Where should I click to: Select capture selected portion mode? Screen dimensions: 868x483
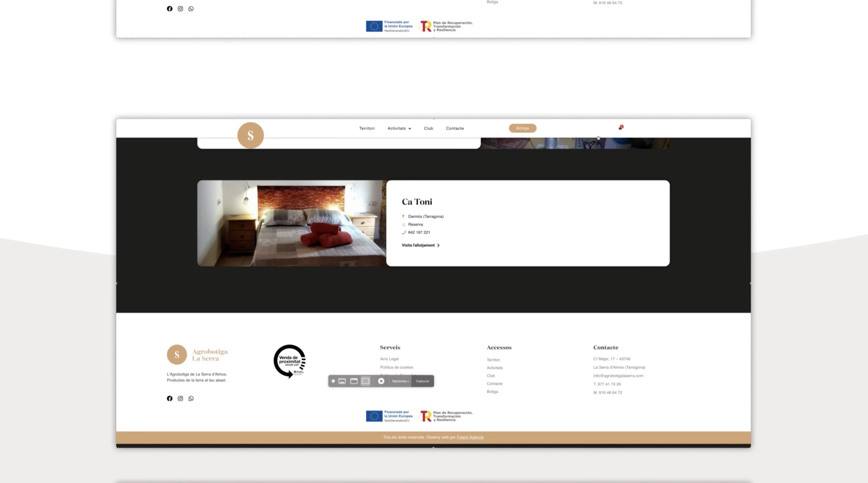366,381
